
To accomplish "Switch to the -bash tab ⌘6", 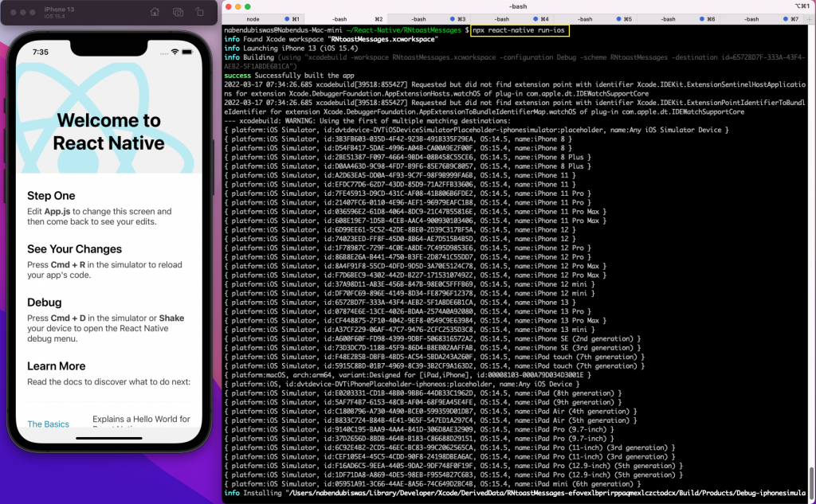I will coord(678,19).
